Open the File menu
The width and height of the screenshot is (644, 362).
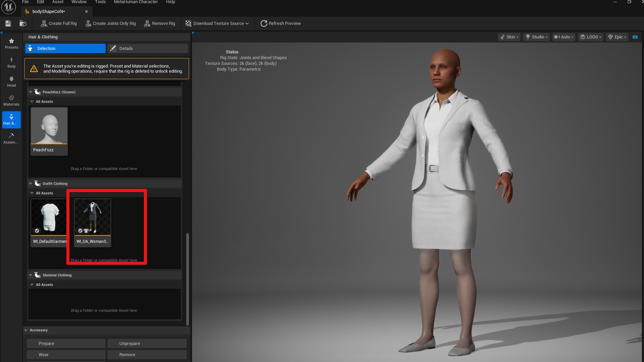tap(25, 2)
